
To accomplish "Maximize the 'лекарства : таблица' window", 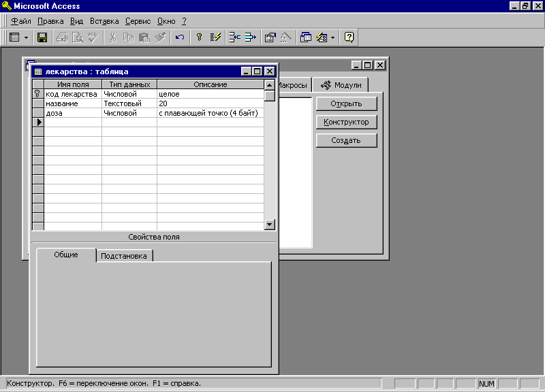I will coord(258,71).
